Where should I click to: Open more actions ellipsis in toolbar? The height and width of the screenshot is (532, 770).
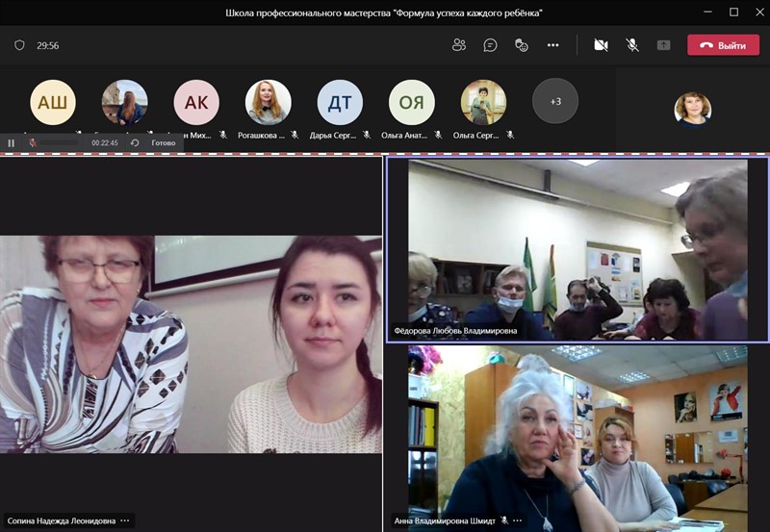click(x=552, y=45)
